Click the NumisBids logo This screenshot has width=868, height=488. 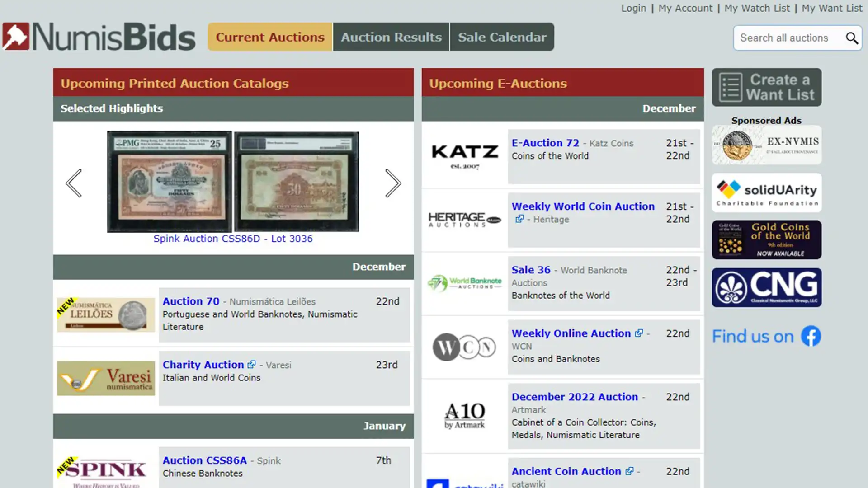[99, 37]
